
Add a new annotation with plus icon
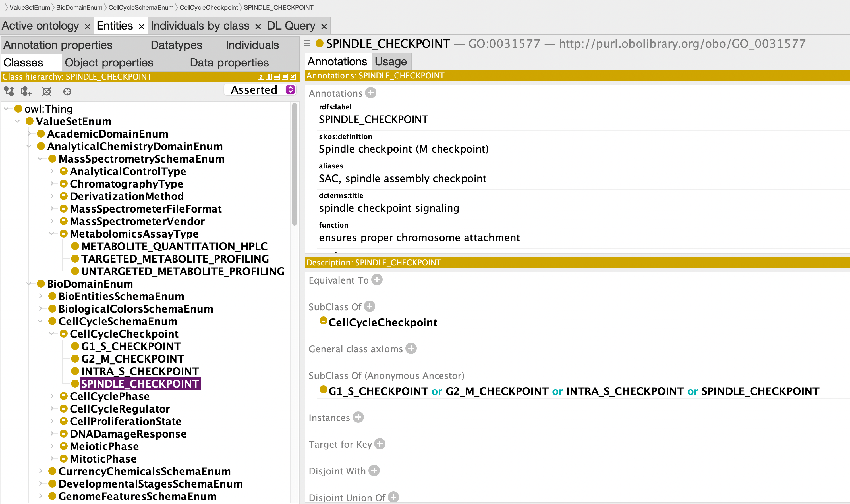pyautogui.click(x=371, y=93)
